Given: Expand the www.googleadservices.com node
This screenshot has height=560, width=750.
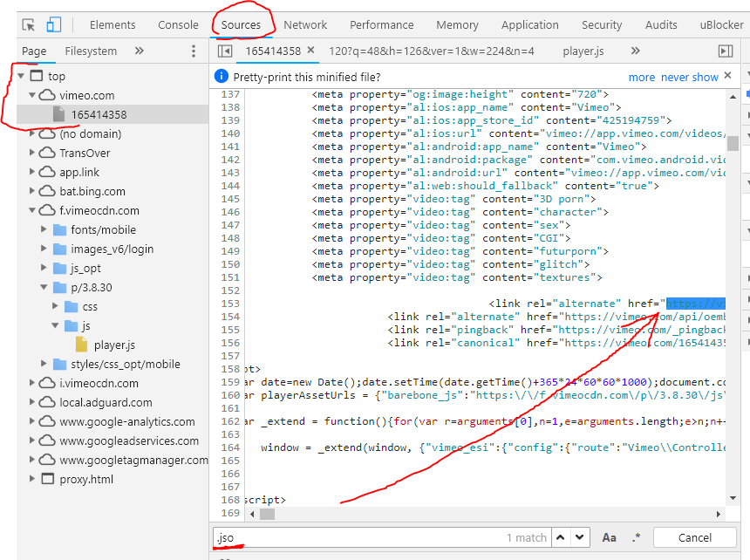Looking at the screenshot, I should click(32, 440).
